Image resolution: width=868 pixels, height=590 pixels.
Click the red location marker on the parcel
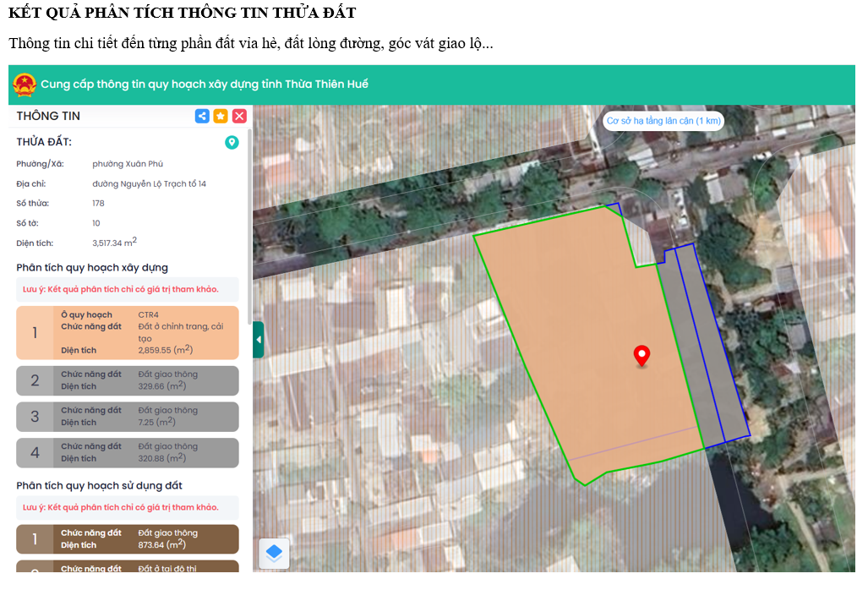pyautogui.click(x=641, y=357)
